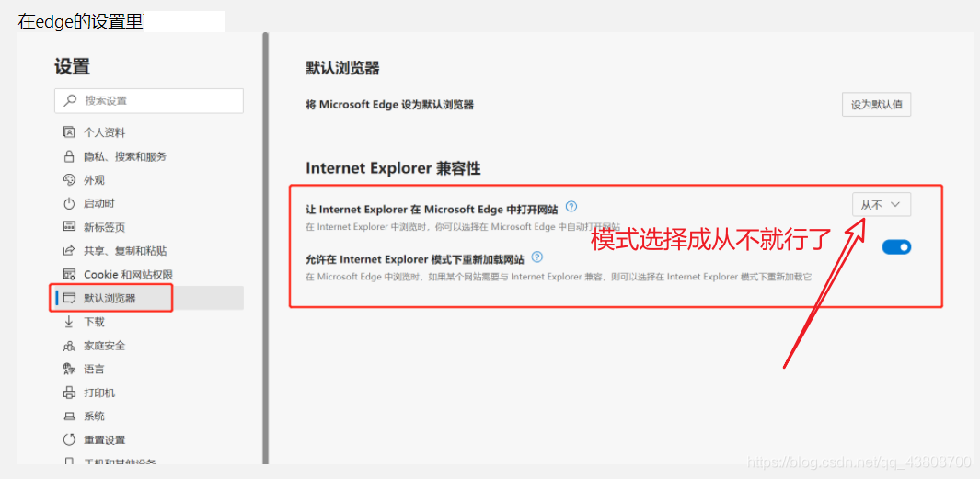Click the Internet Explorer 兼容性 heading

[393, 168]
